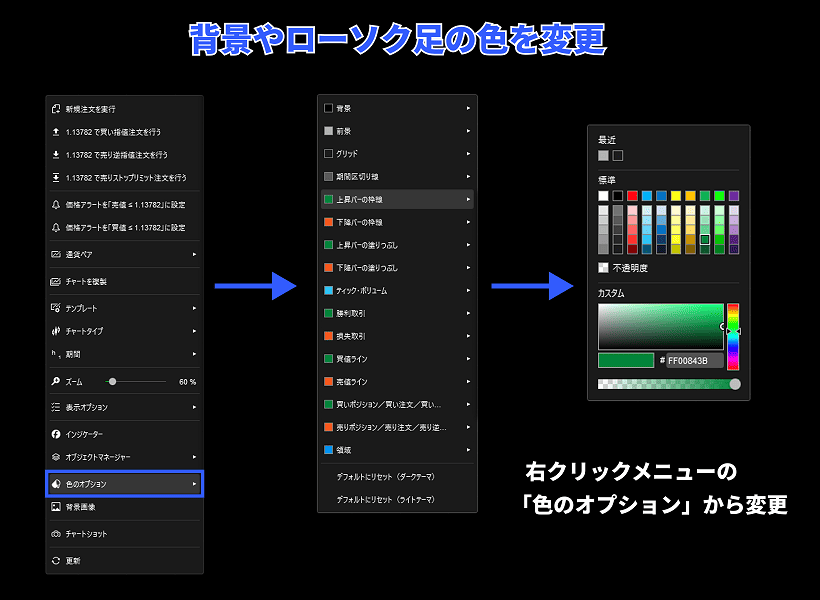Expand the 表示オプション submenu arrow
Viewport: 820px width, 600px height.
(195, 407)
